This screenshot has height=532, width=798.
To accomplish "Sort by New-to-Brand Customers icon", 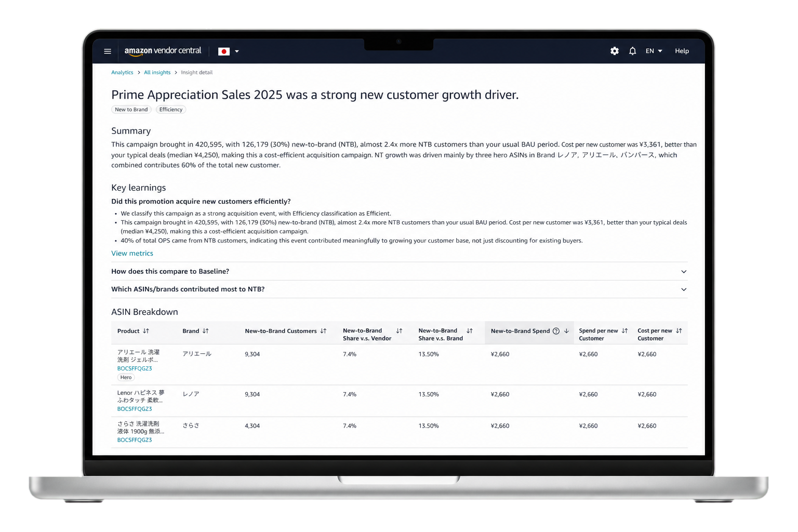I will [x=323, y=331].
